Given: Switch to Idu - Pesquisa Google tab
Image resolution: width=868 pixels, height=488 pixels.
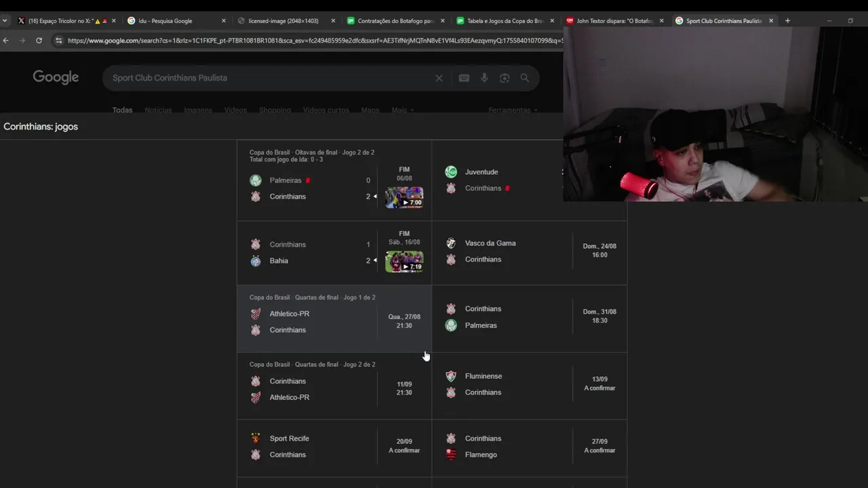Looking at the screenshot, I should pos(175,21).
